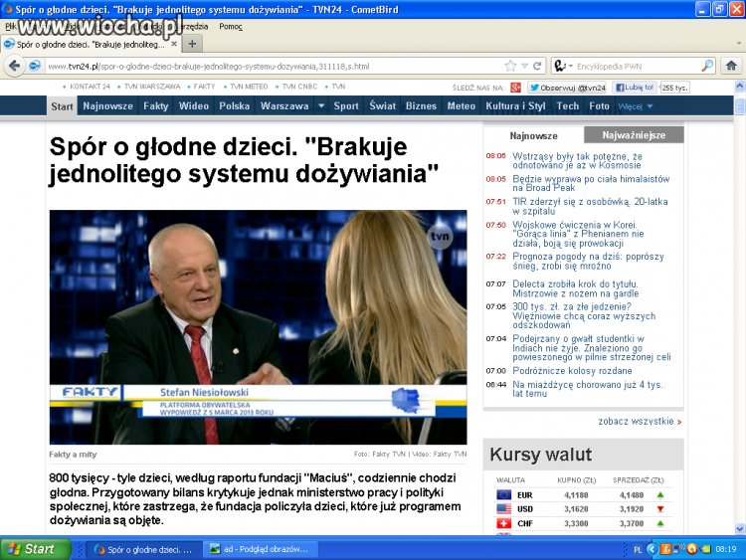Image resolution: width=746 pixels, height=560 pixels.
Task: Play the Stefan Niesiołowski video thumbnail
Action: coord(259,327)
